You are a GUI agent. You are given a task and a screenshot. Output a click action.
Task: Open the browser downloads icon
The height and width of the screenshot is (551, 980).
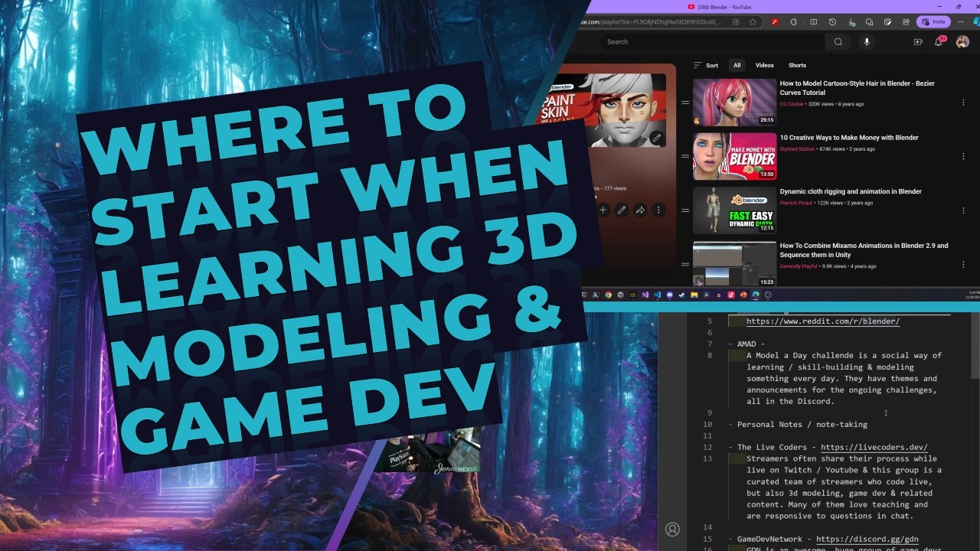(851, 22)
